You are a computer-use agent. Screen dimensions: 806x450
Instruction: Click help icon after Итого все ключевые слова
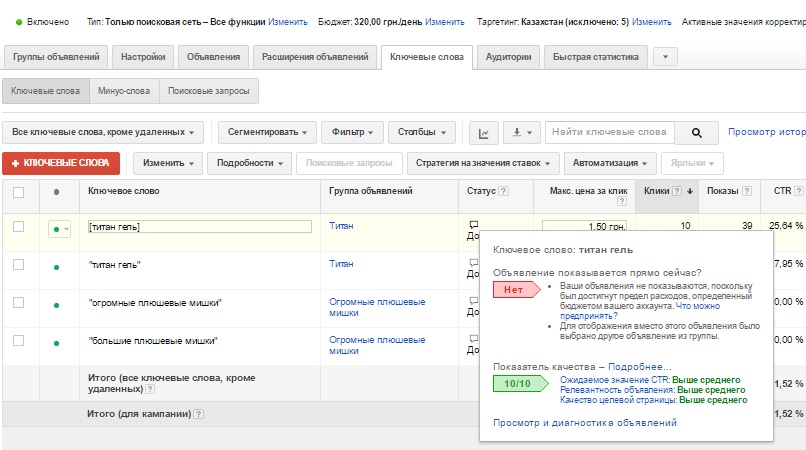pos(150,389)
